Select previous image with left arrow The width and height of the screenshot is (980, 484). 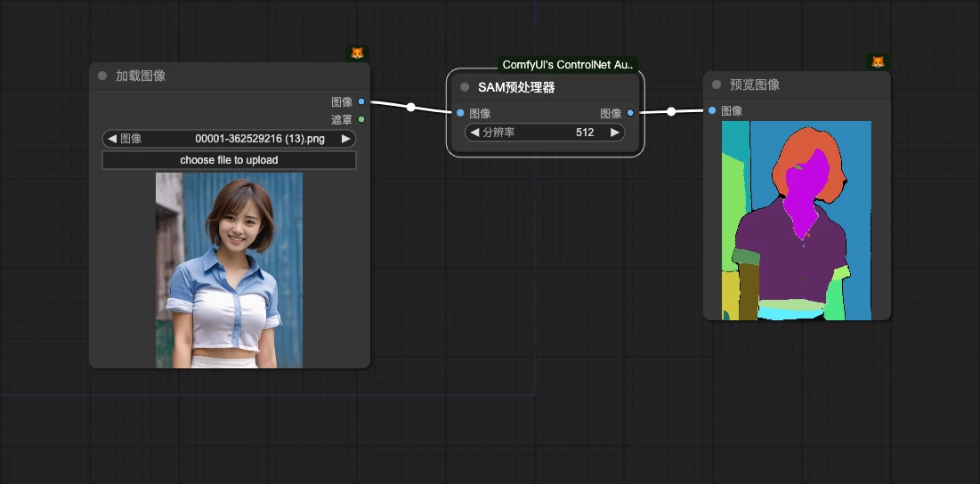(x=112, y=139)
